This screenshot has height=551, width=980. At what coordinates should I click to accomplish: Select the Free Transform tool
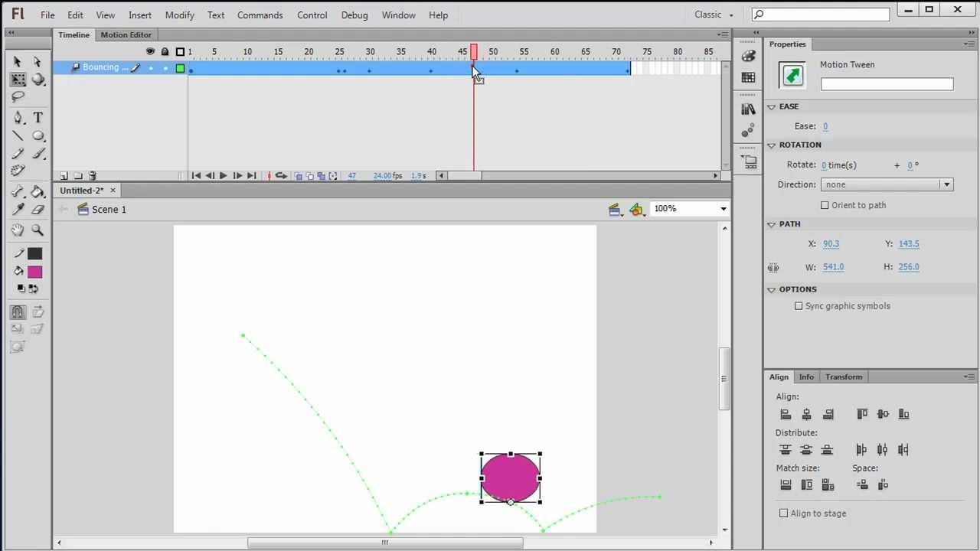(18, 80)
